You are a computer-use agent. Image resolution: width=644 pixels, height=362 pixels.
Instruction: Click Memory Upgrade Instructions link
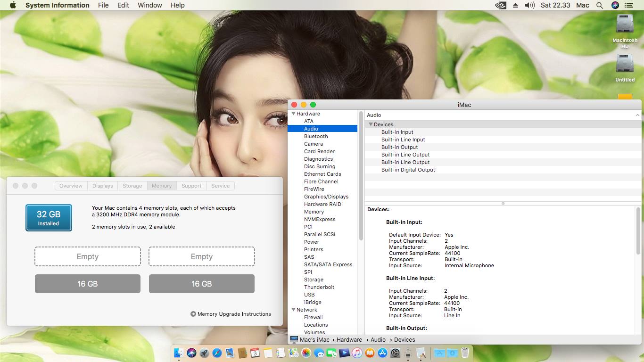[x=234, y=314]
